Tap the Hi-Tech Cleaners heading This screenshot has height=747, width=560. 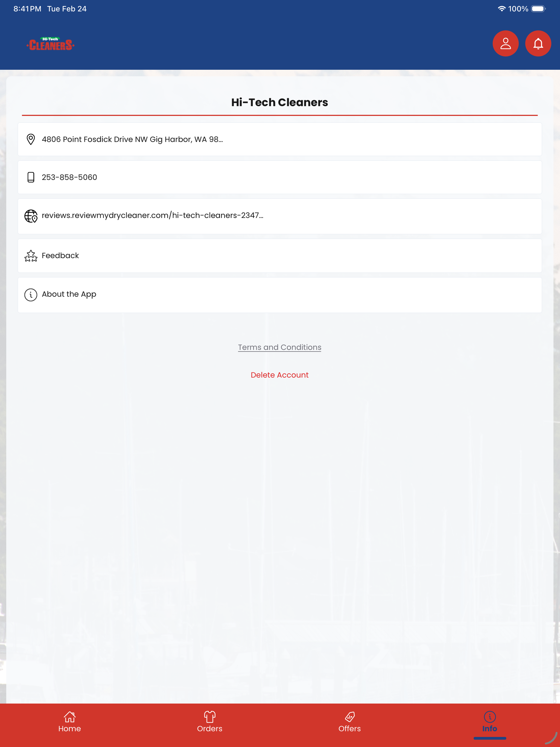coord(280,102)
